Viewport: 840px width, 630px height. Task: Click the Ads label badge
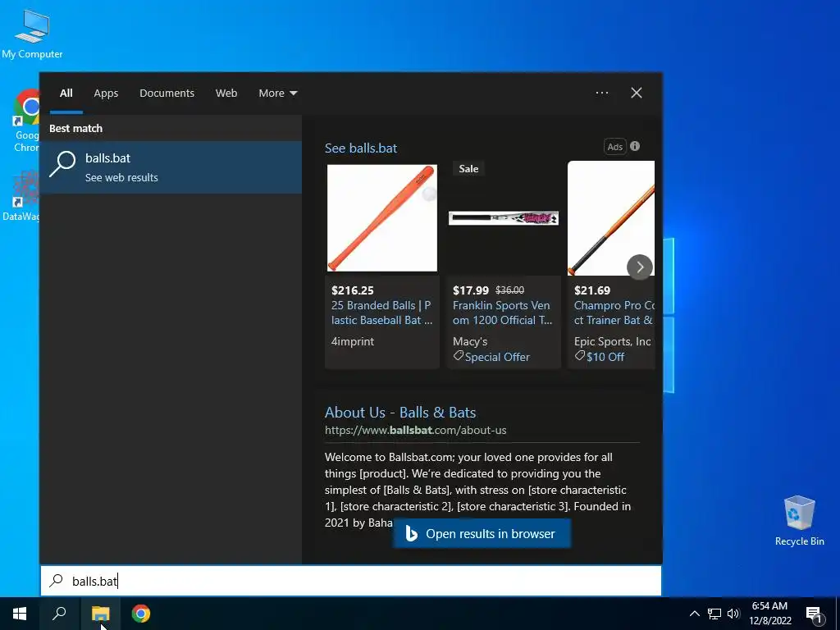pyautogui.click(x=615, y=147)
